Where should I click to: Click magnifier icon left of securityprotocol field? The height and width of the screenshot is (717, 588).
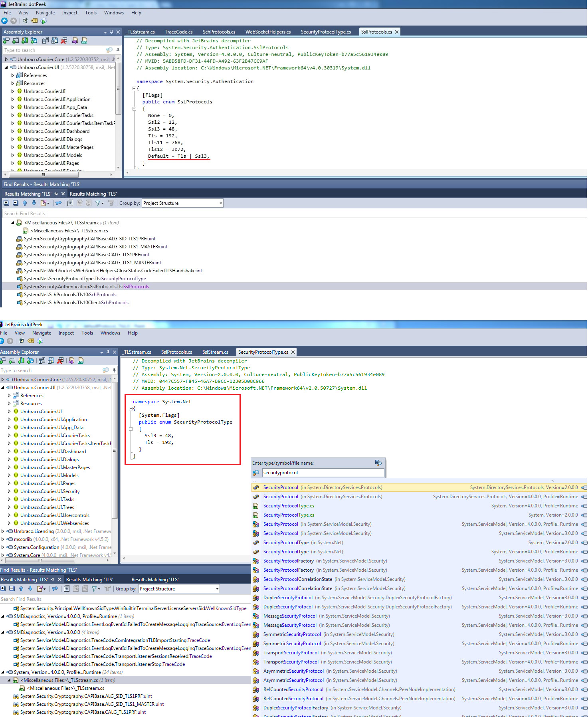pos(256,472)
